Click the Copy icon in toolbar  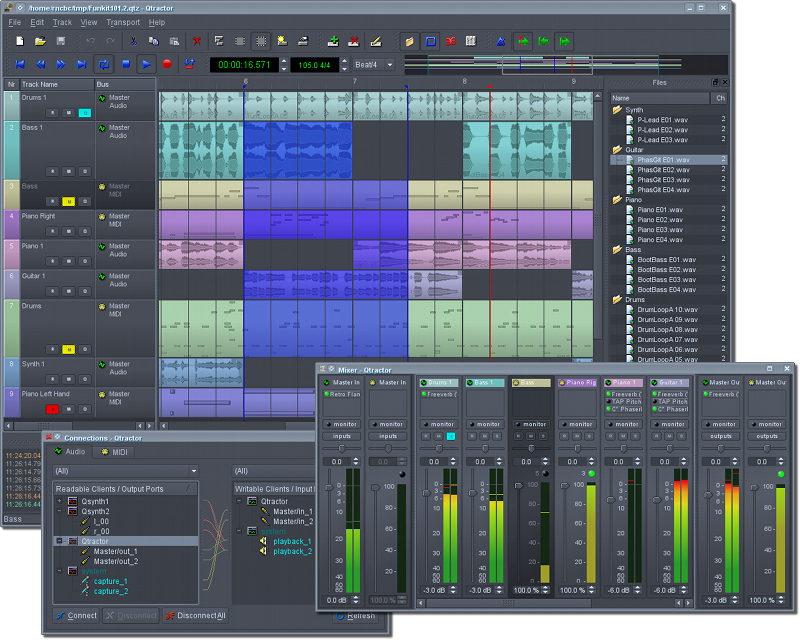154,41
